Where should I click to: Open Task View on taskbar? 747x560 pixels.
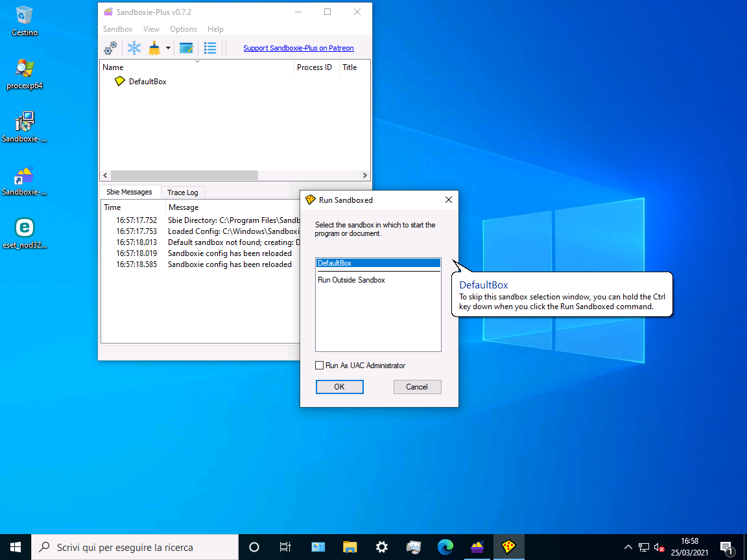click(285, 547)
